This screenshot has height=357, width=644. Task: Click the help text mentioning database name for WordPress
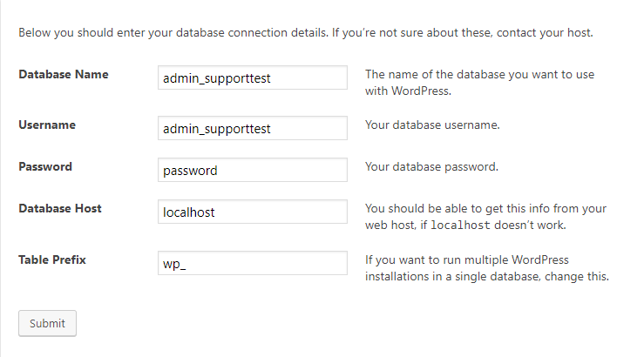click(x=479, y=83)
